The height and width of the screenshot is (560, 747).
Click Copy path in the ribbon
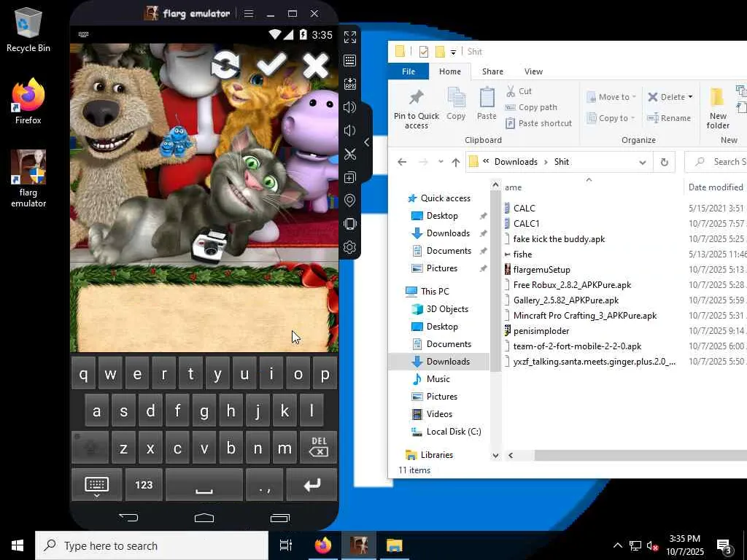[x=531, y=107]
